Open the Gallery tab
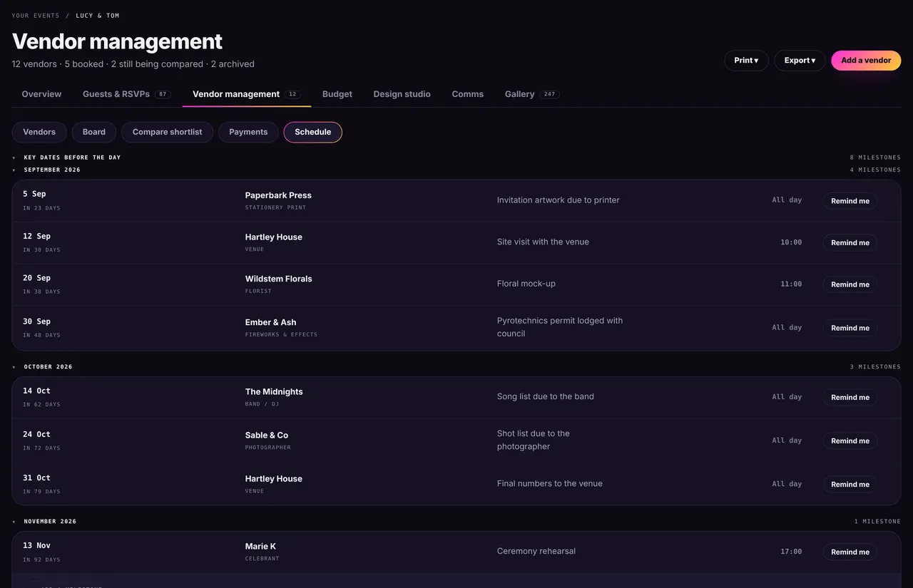Image resolution: width=913 pixels, height=588 pixels. point(532,94)
